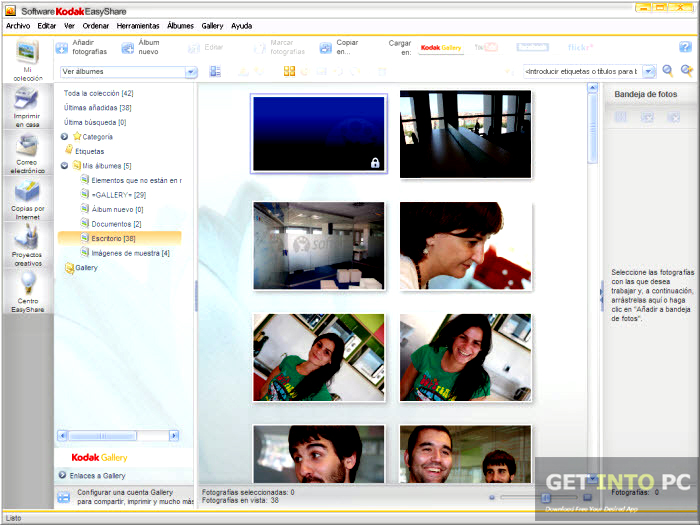Adjust the thumbnail size slider
700x525 pixels.
click(546, 497)
